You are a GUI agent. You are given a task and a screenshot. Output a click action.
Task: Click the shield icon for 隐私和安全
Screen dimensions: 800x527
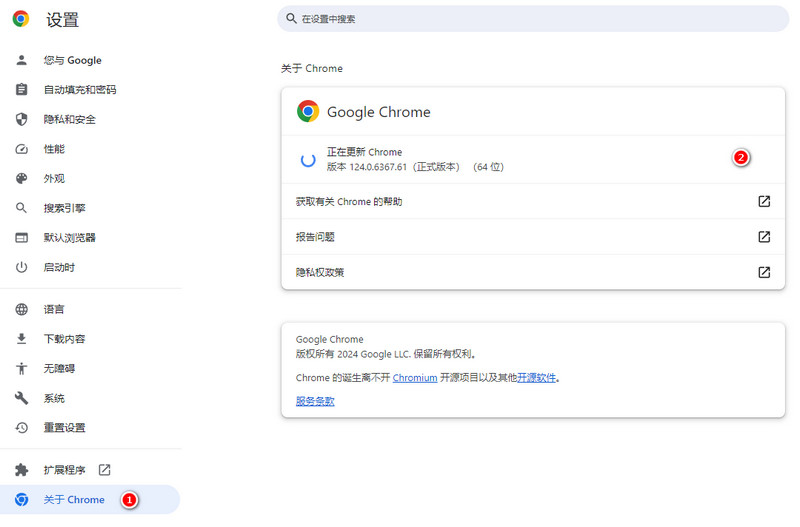pyautogui.click(x=21, y=119)
